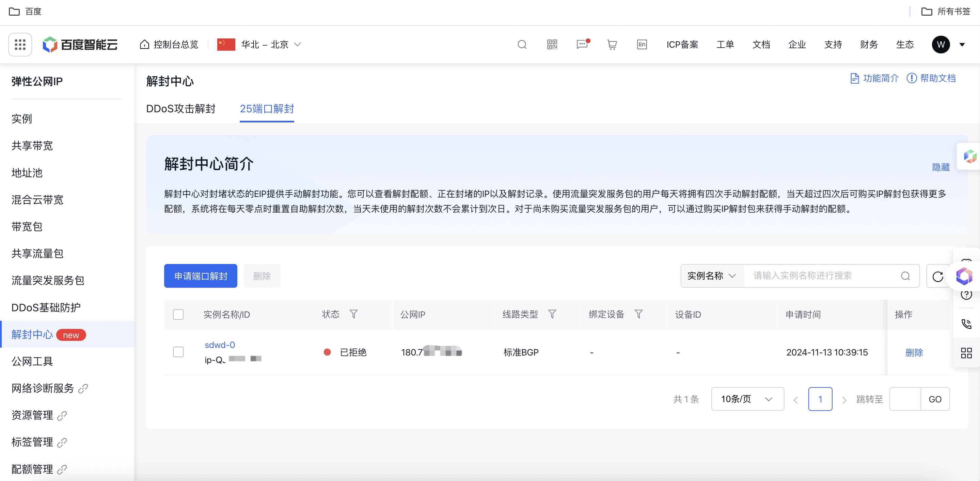The width and height of the screenshot is (980, 481).
Task: Open 文档 menu
Action: (x=761, y=45)
